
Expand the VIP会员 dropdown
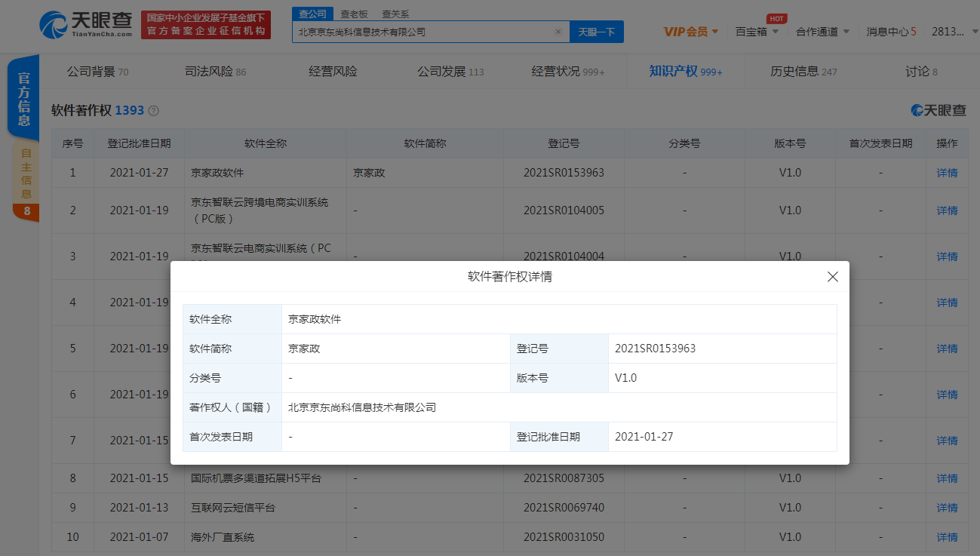point(690,32)
